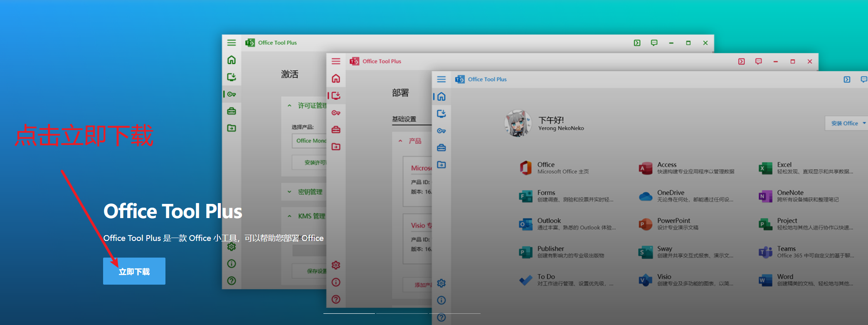Open feedback chat icon in green window title bar

[x=654, y=43]
